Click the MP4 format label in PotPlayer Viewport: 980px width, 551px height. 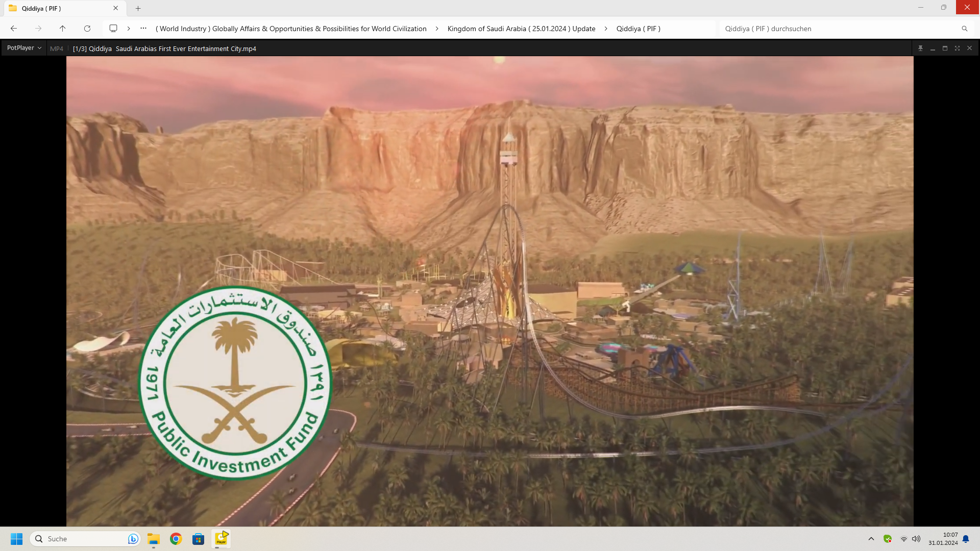click(x=57, y=48)
